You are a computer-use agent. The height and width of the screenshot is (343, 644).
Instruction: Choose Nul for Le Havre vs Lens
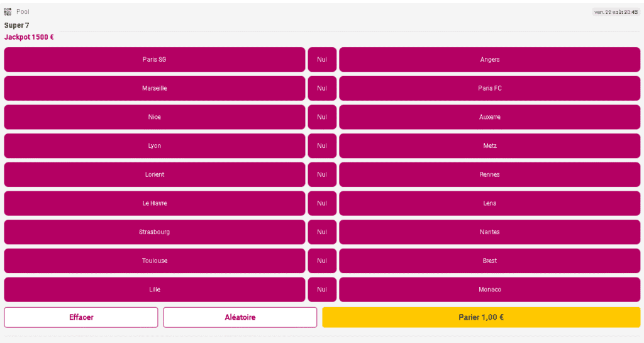(x=322, y=203)
